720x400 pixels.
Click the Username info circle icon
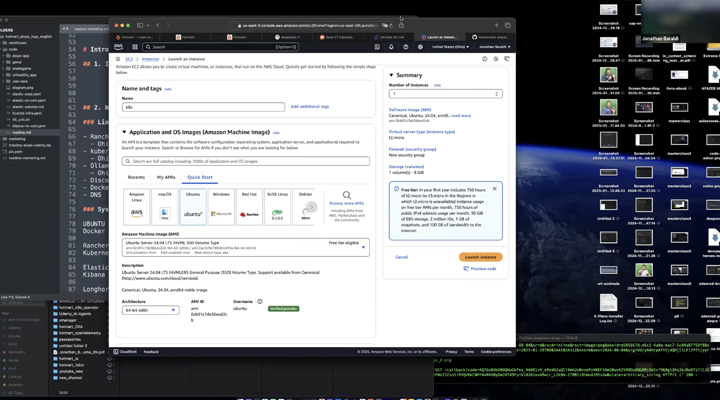point(260,302)
